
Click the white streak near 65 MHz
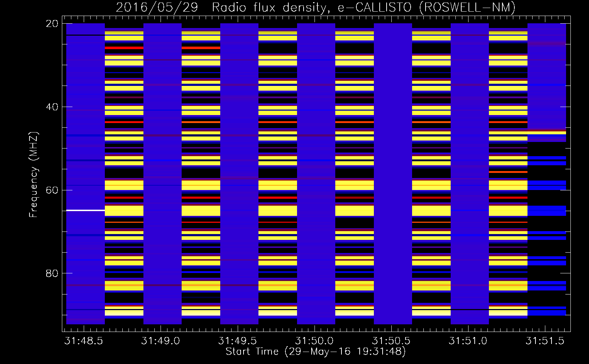(x=86, y=210)
